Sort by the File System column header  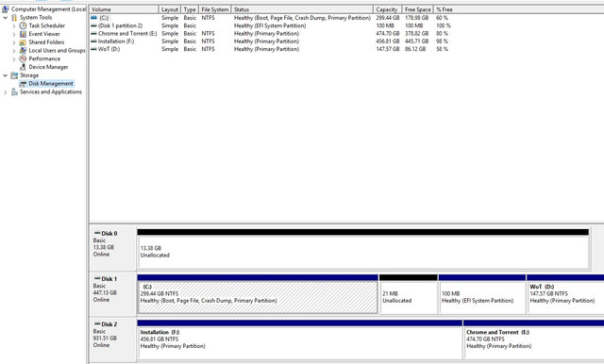click(x=215, y=9)
